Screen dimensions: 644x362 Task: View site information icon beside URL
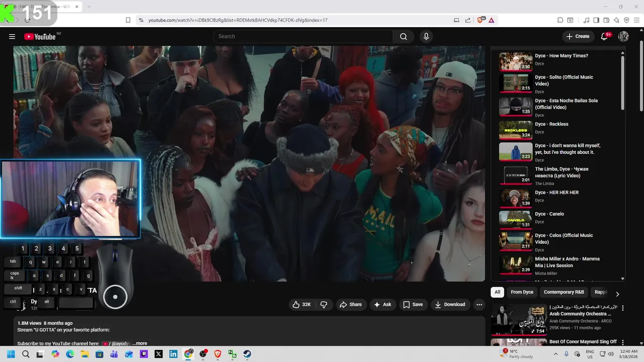[x=141, y=20]
